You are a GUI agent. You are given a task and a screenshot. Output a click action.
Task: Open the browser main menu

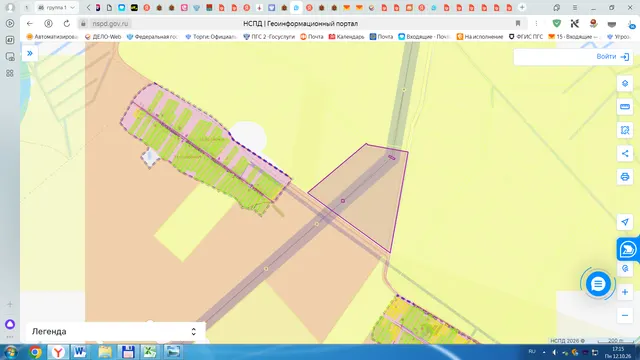[x=575, y=7]
